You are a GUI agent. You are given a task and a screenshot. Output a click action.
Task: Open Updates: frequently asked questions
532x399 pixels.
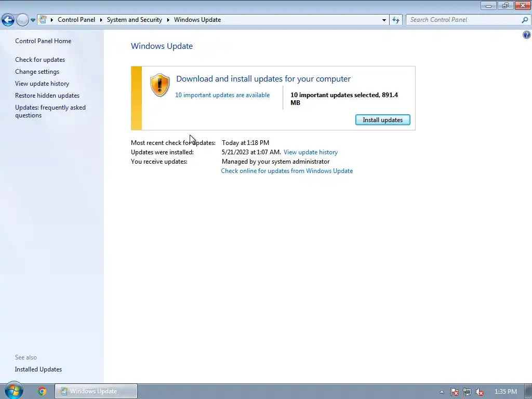[x=50, y=111]
